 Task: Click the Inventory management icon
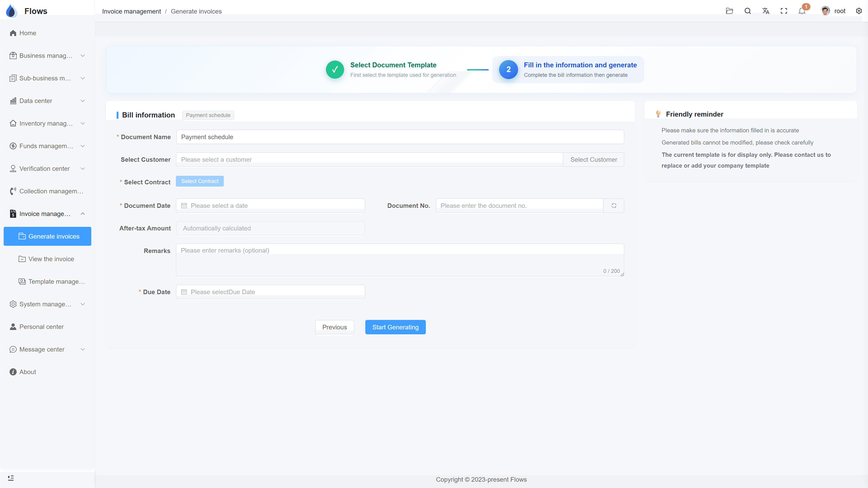pyautogui.click(x=13, y=123)
